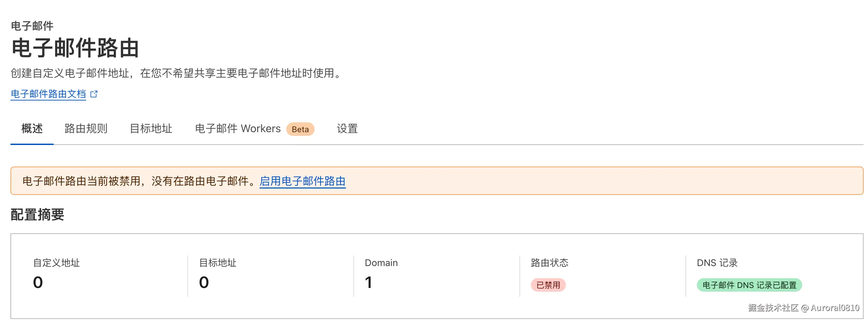
Task: Click the Beta badge next to 电子邮件 Workers
Action: (300, 129)
